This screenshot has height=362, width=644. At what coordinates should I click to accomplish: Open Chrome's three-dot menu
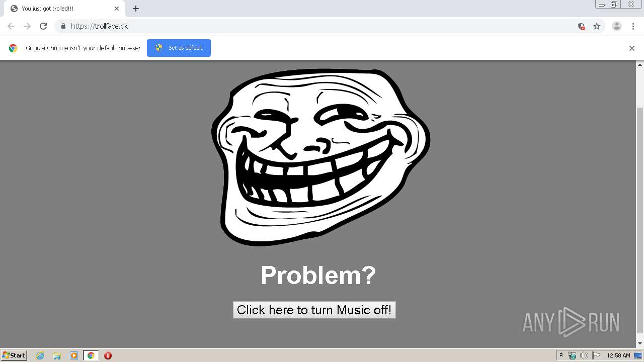(x=633, y=26)
